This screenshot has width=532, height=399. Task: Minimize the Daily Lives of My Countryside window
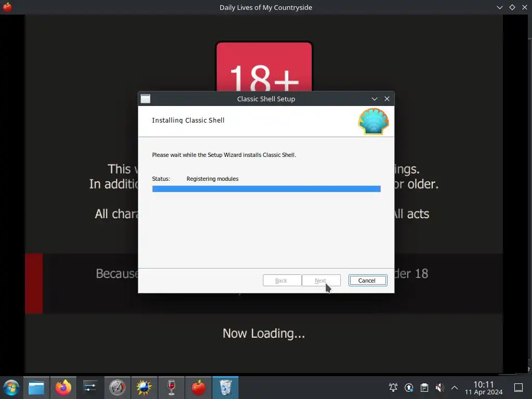click(499, 7)
